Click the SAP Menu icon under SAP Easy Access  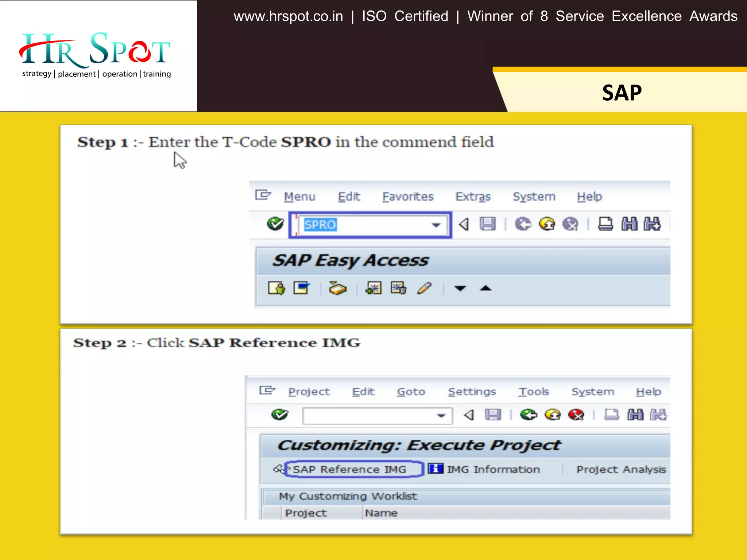pyautogui.click(x=302, y=288)
